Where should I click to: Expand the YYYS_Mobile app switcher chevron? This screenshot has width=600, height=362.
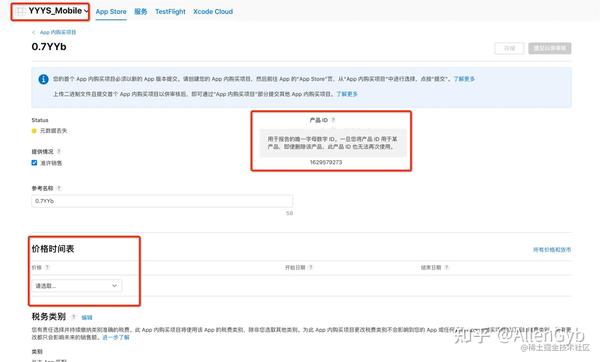pos(86,11)
